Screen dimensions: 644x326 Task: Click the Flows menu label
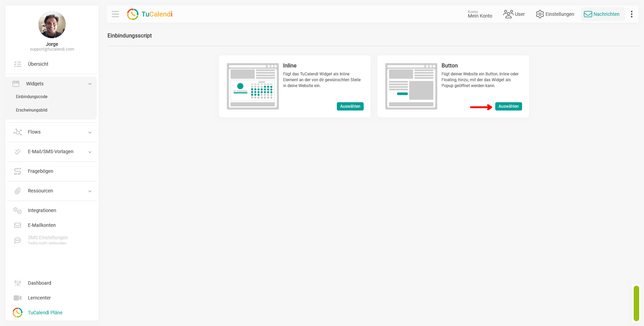click(x=34, y=132)
